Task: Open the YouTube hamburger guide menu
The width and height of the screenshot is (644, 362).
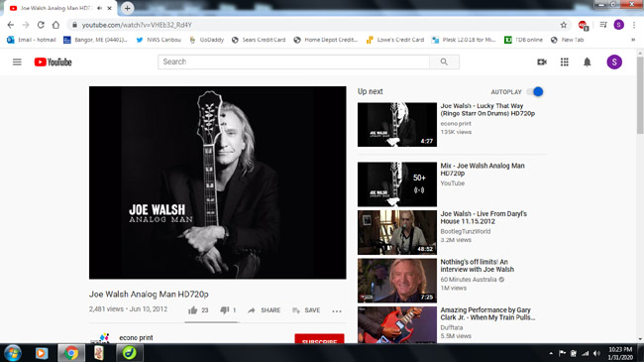Action: (x=17, y=62)
